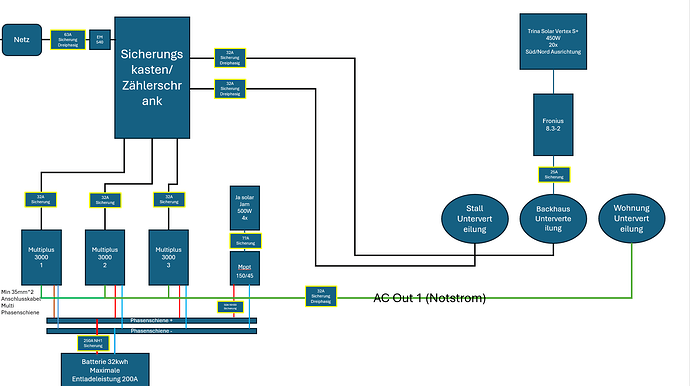Select the Stall Unterverteilung ellipse
Image resolution: width=690 pixels, height=386 pixels.
(x=475, y=219)
